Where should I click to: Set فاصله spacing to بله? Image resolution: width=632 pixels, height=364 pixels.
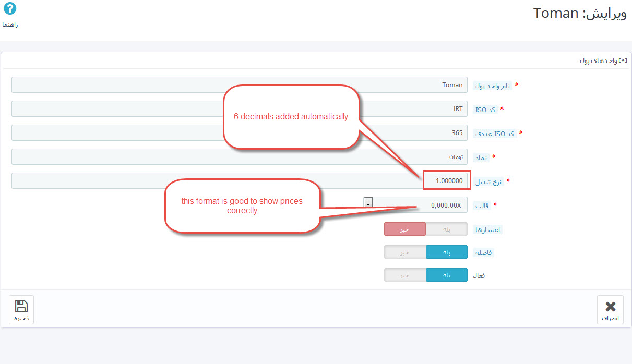[447, 252]
